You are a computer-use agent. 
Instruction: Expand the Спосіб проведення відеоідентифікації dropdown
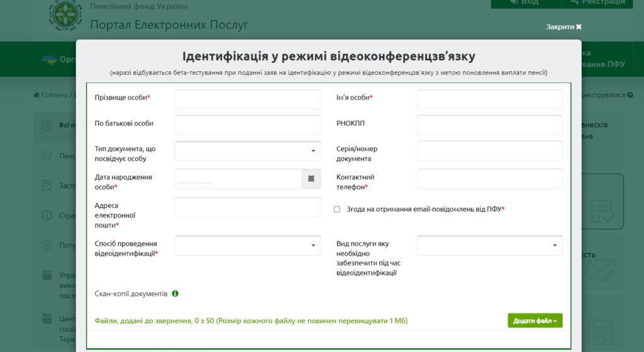(248, 245)
